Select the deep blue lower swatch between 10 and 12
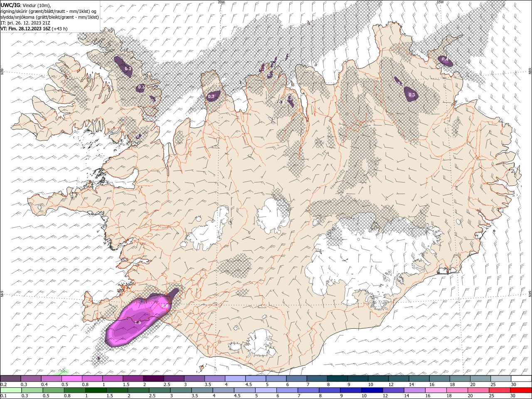Screen dimensions: 532x399 372,390
